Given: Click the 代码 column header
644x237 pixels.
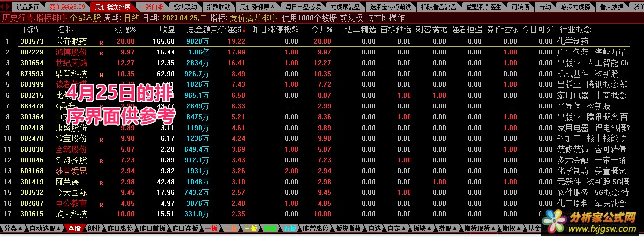Looking at the screenshot, I should point(30,29).
